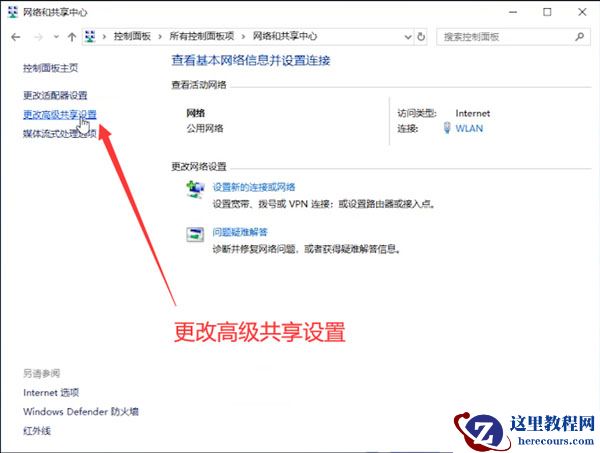The height and width of the screenshot is (453, 600).
Task: Open 媒体流式处理选项 link
Action: coord(60,133)
